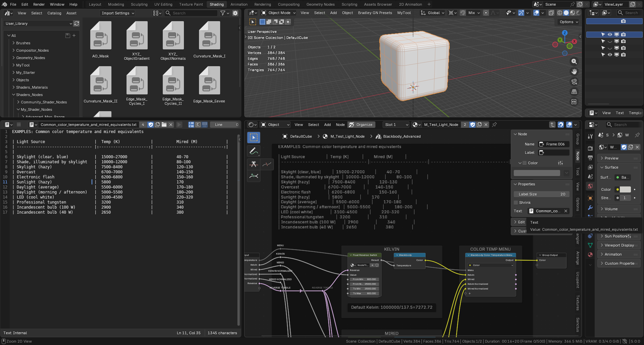
Task: Click the asset browser refresh library icon
Action: (x=77, y=24)
